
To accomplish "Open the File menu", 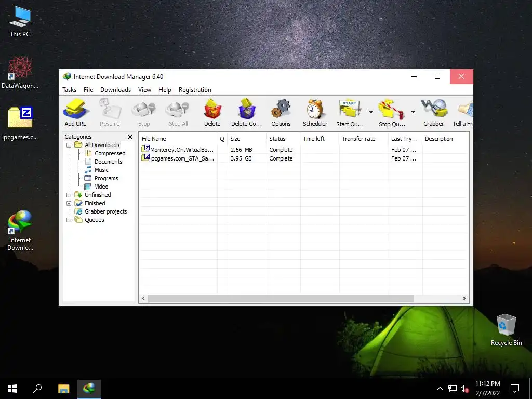I will point(88,90).
